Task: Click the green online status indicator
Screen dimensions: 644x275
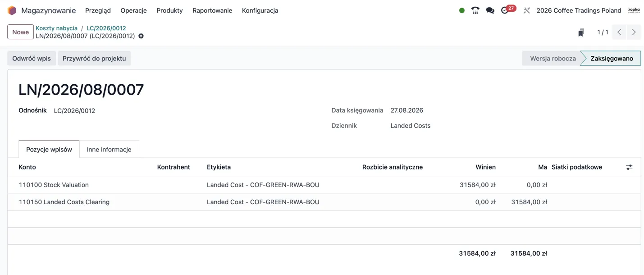Action: [x=462, y=10]
